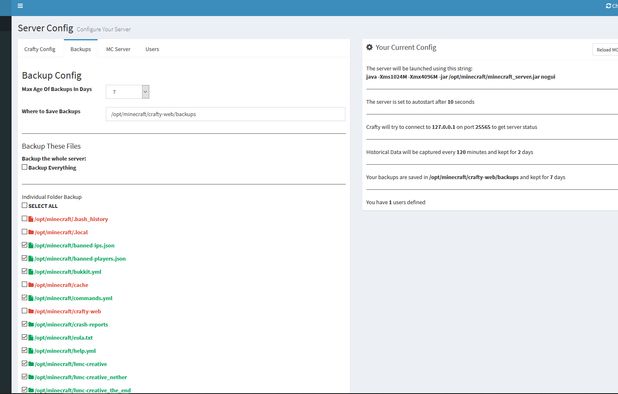This screenshot has height=394, width=618.
Task: Go to the Users tab
Action: click(x=152, y=49)
